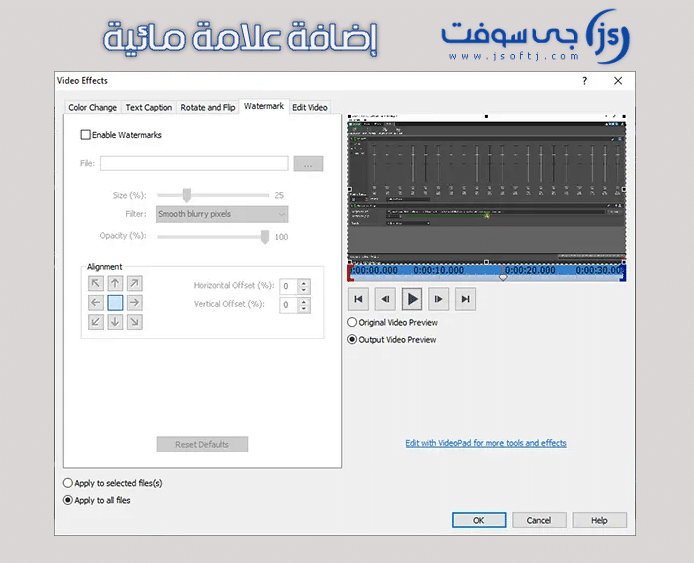Screen dimensions: 694x563
Task: Jump to end of video preview
Action: (x=465, y=299)
